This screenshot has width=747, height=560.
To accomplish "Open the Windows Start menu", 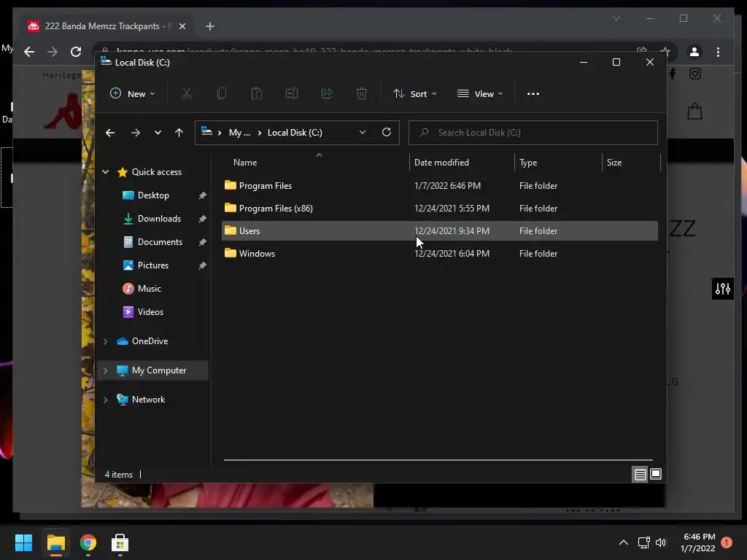I will (x=23, y=542).
